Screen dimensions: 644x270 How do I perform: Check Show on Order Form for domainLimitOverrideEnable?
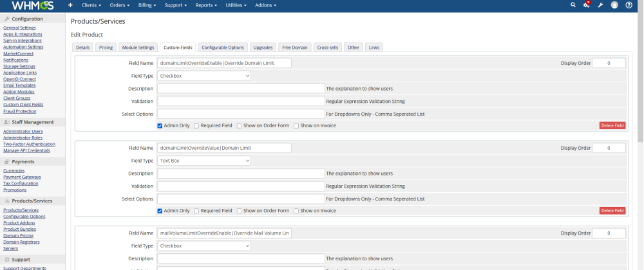coord(239,126)
